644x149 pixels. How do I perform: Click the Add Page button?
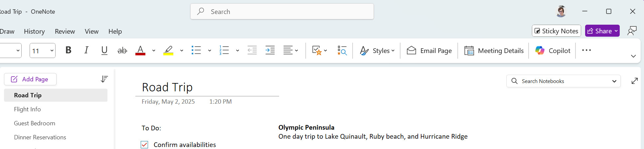pos(30,79)
